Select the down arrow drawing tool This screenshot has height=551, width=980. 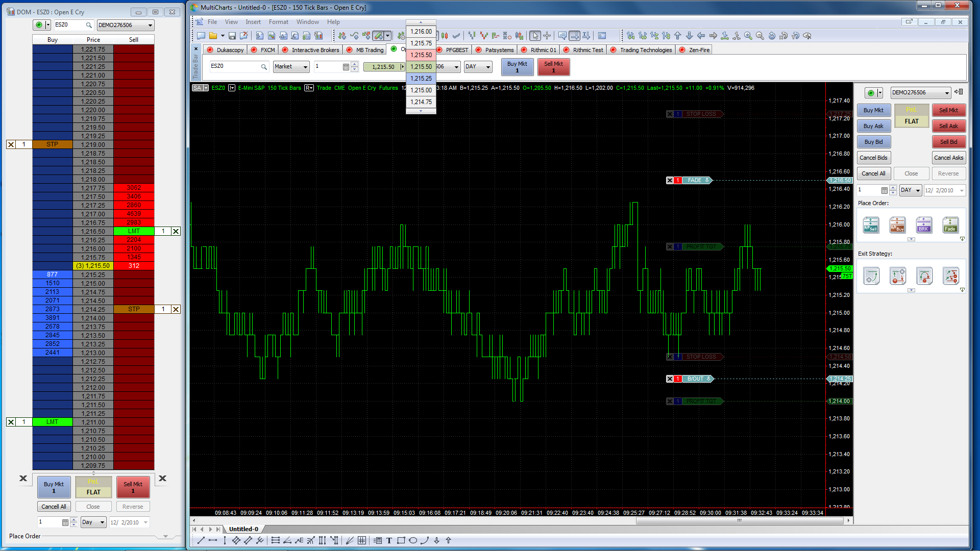(x=437, y=540)
